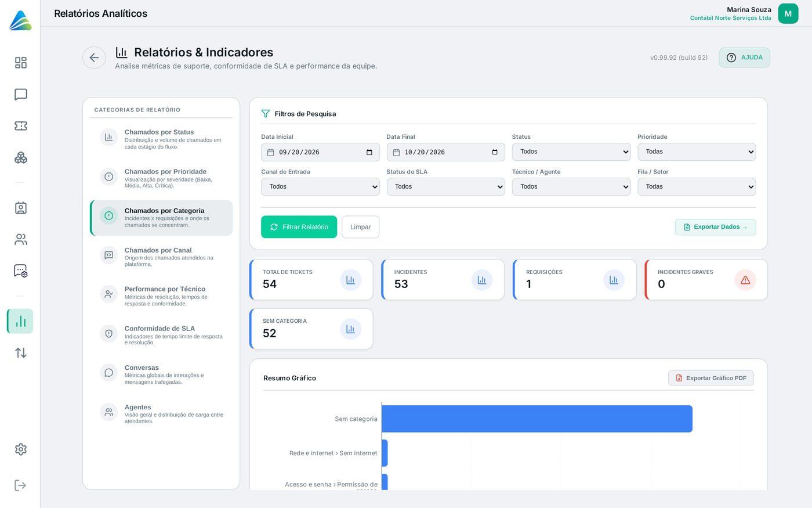This screenshot has height=508, width=812.
Task: Select Chamados por Status report
Action: [161, 139]
